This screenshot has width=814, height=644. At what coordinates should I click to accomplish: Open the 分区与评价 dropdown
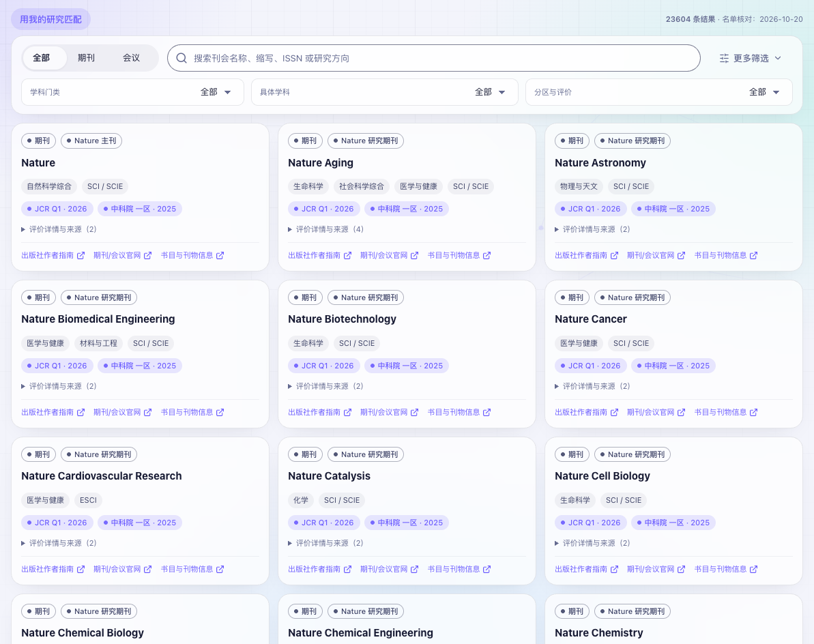click(659, 92)
